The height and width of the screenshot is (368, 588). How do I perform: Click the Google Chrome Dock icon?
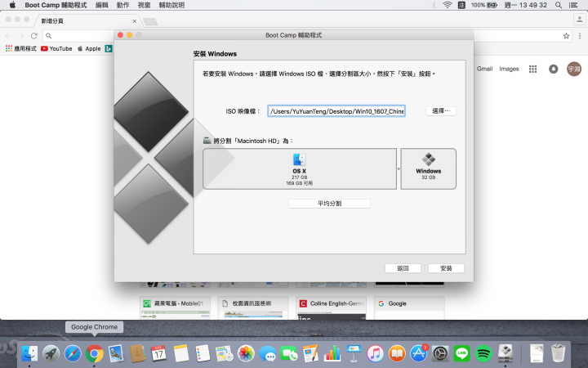tap(94, 353)
